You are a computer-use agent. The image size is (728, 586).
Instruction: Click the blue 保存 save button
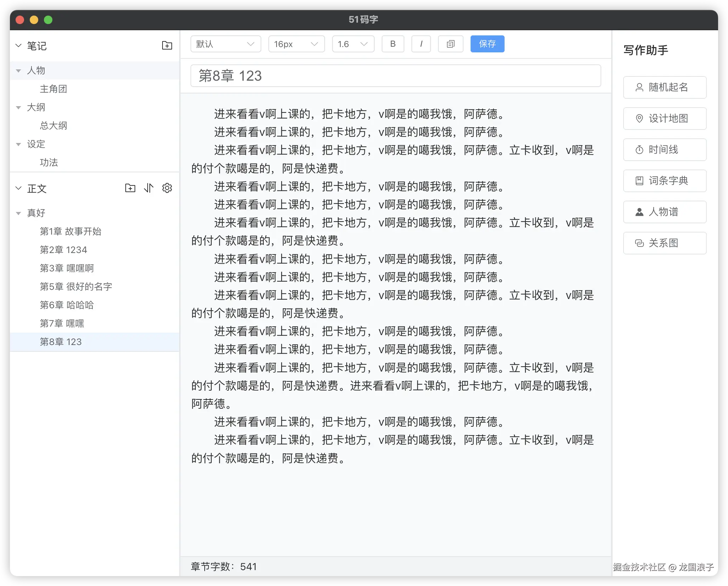pos(487,44)
